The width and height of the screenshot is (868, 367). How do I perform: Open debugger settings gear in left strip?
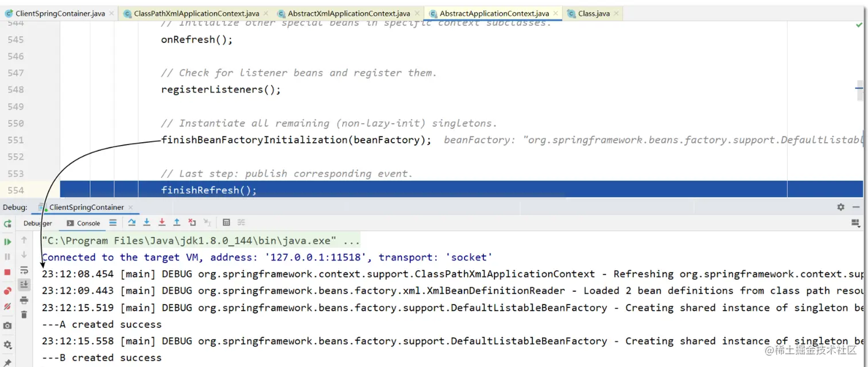point(7,345)
